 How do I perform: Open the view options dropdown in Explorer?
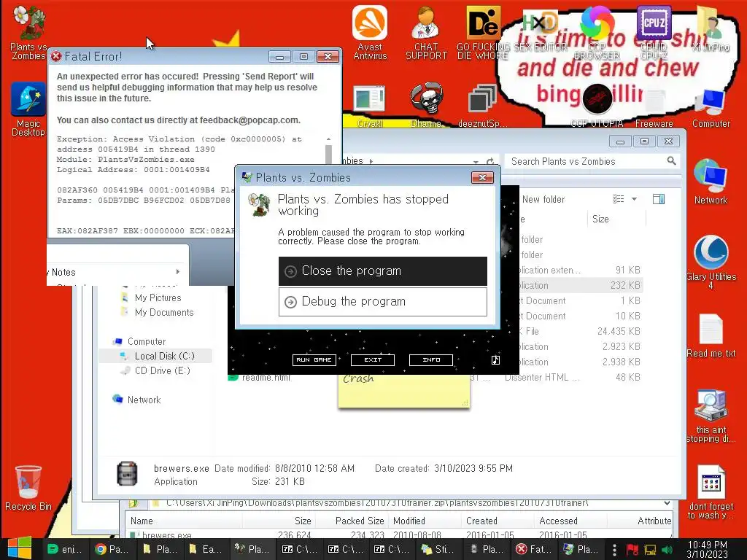634,199
